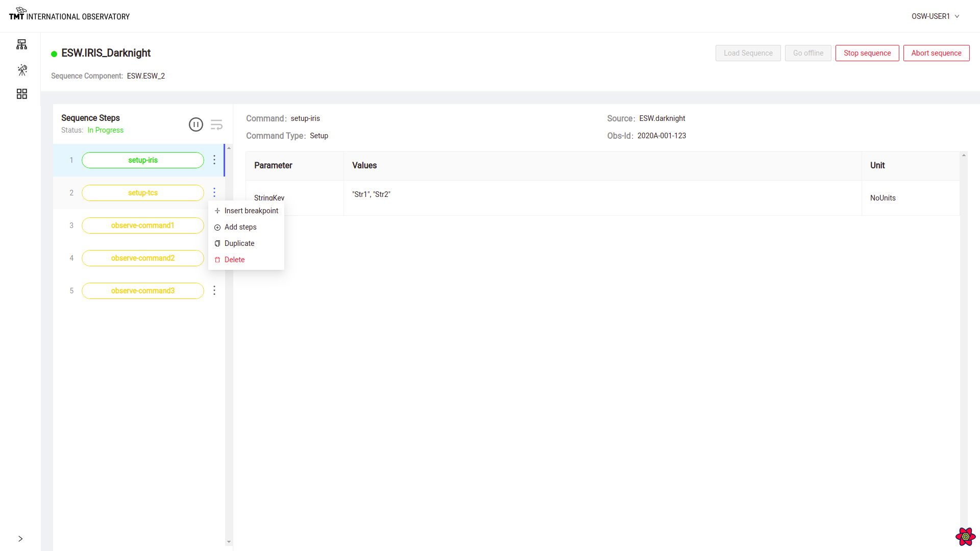Select the setup-iris step
This screenshot has width=980, height=551.
[143, 160]
